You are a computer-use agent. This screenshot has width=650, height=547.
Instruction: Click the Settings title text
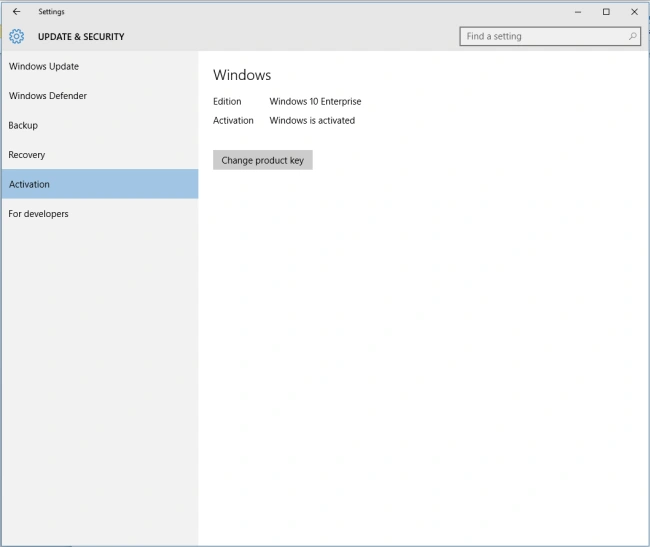click(51, 12)
